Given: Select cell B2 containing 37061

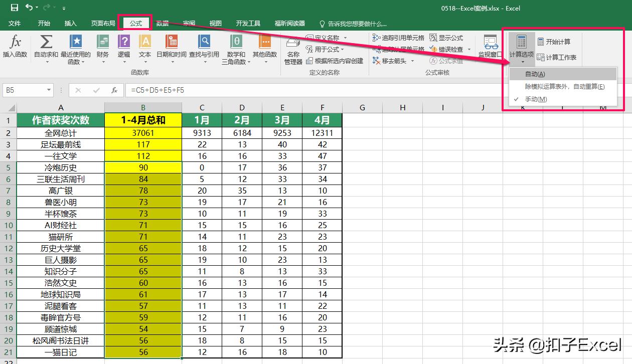Looking at the screenshot, I should 143,132.
